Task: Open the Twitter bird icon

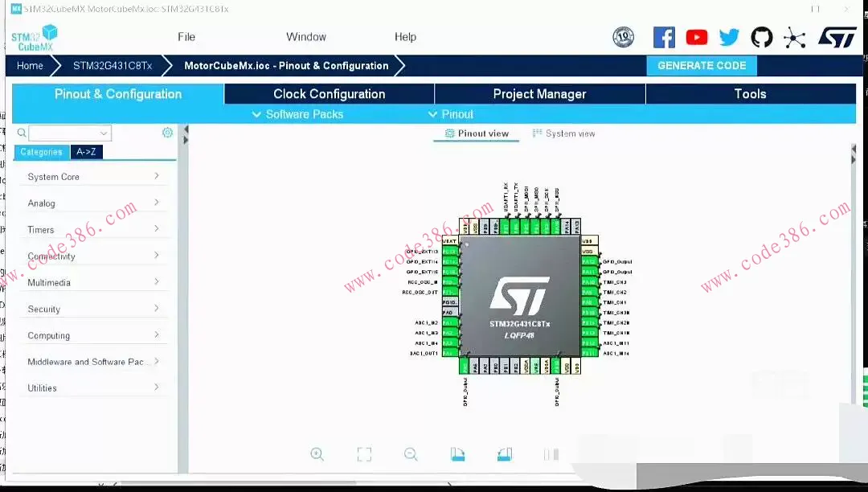Action: click(729, 37)
